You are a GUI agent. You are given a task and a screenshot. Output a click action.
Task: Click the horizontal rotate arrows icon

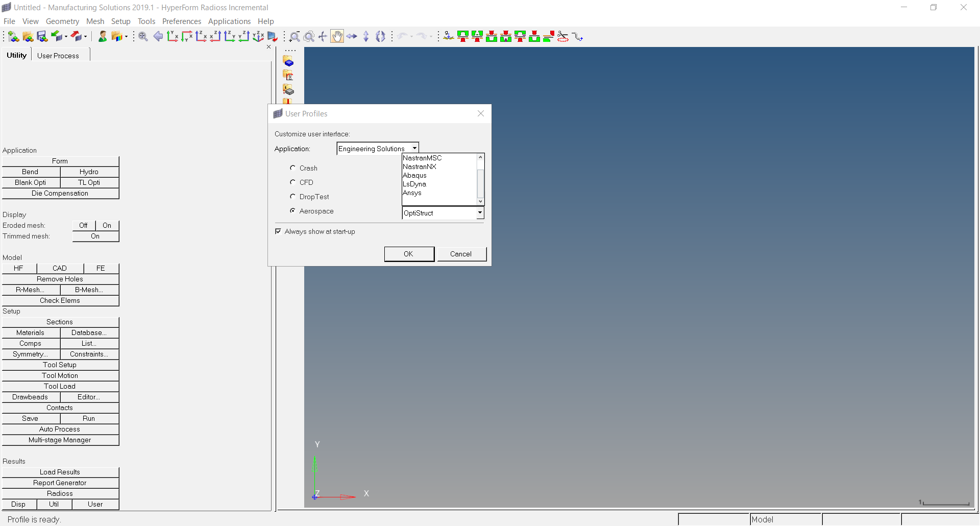352,37
